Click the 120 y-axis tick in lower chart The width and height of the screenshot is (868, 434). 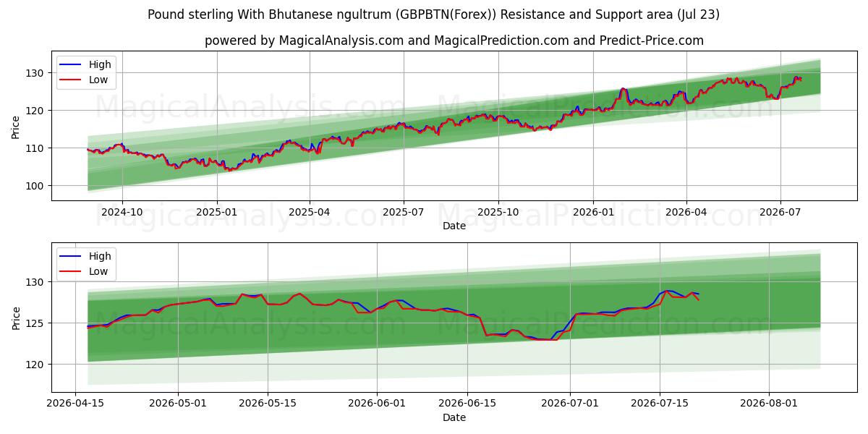point(36,365)
